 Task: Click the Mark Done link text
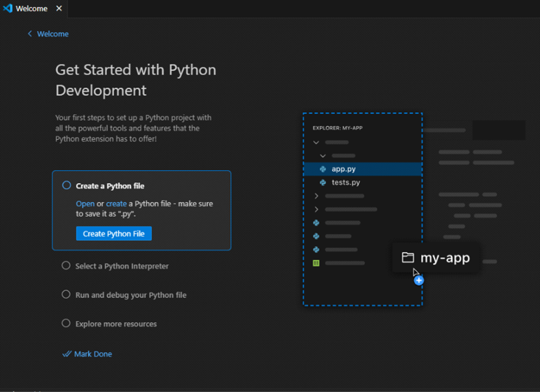(x=93, y=354)
